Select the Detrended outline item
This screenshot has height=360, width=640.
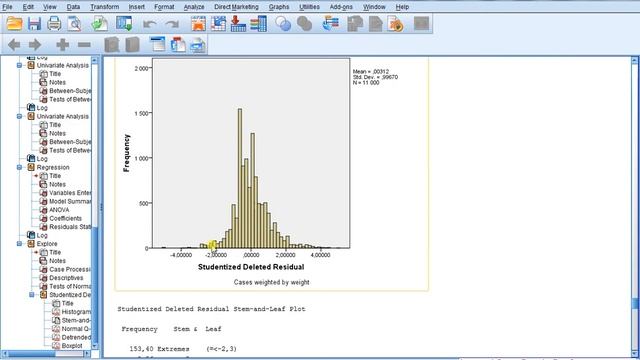tap(76, 338)
